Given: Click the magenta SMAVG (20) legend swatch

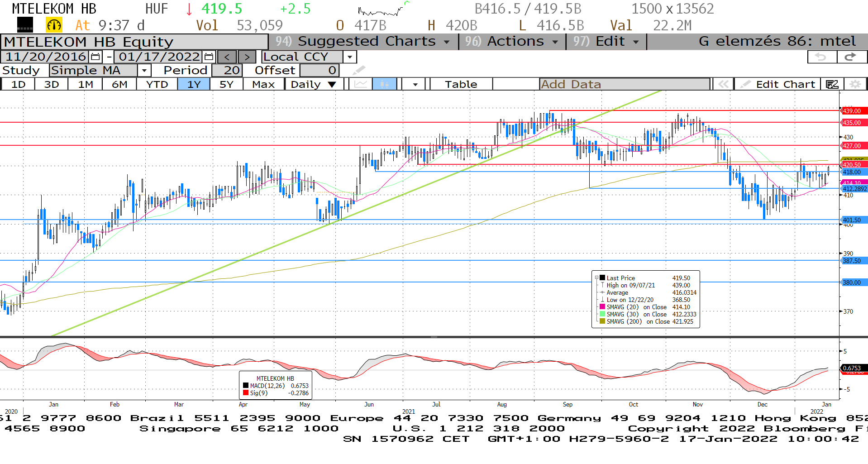Looking at the screenshot, I should pos(602,307).
